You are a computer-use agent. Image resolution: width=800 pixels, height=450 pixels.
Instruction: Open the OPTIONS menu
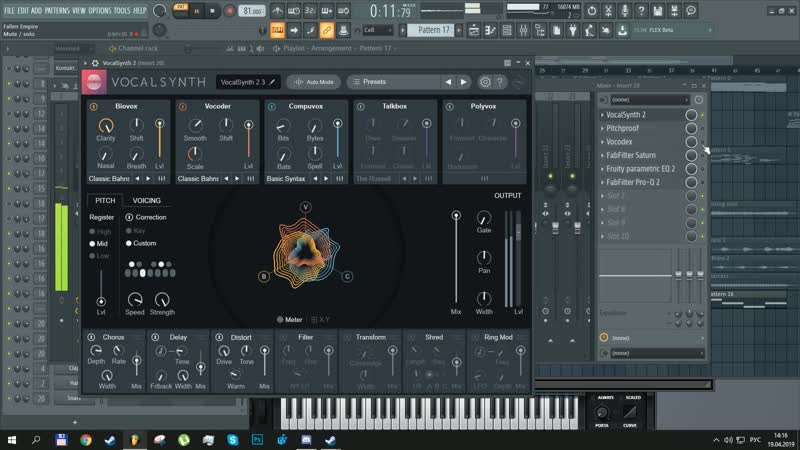point(99,10)
